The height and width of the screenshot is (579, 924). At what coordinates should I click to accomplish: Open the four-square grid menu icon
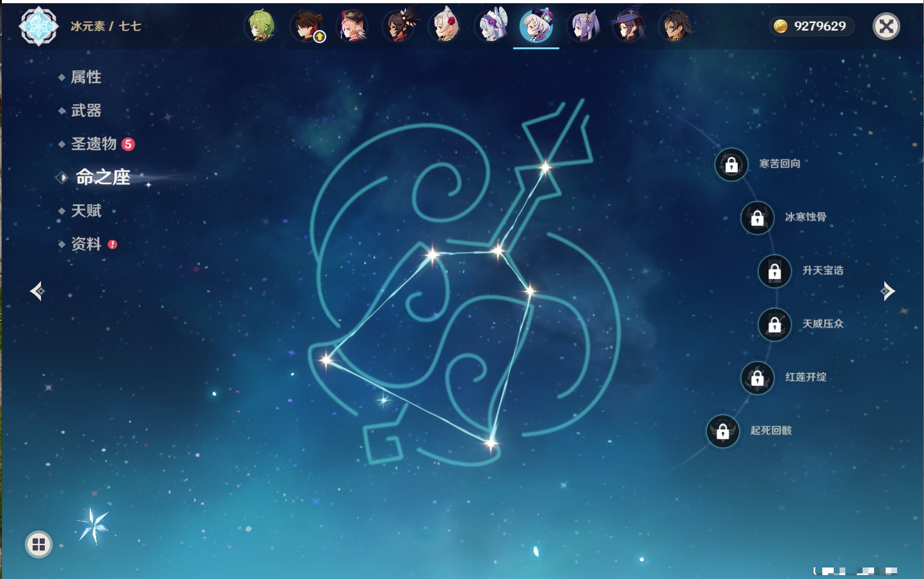(38, 544)
